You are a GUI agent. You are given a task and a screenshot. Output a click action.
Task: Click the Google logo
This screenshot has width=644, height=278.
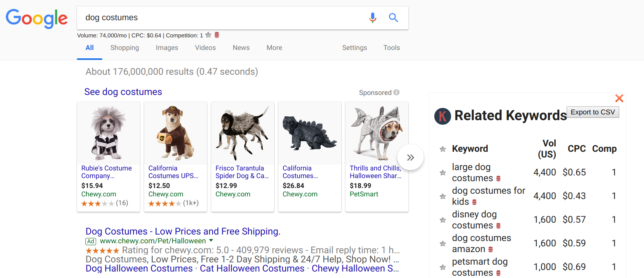pos(37,18)
